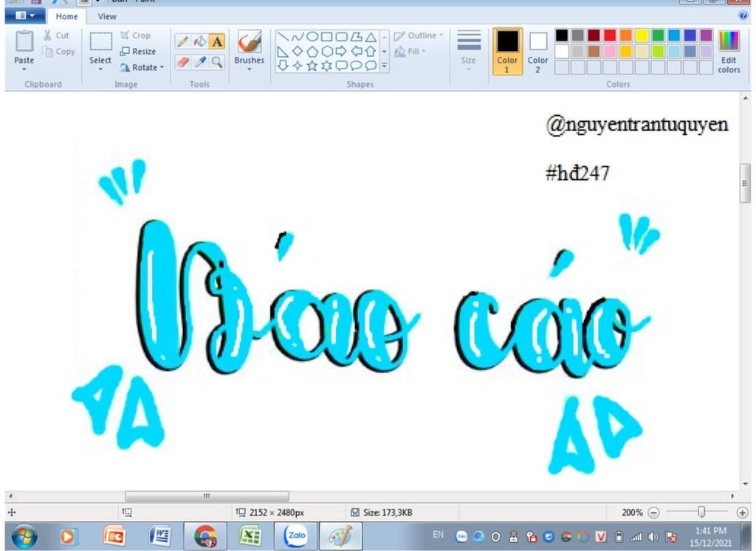Choose the Line shape
The image size is (756, 551).
pos(283,37)
